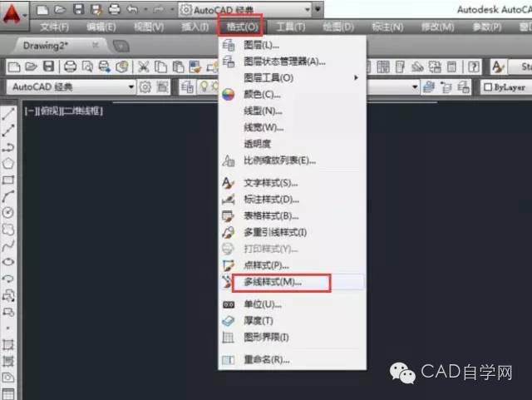Image resolution: width=532 pixels, height=400 pixels.
Task: Click the [-][俯视][二维线框] viewport label
Action: [64, 111]
